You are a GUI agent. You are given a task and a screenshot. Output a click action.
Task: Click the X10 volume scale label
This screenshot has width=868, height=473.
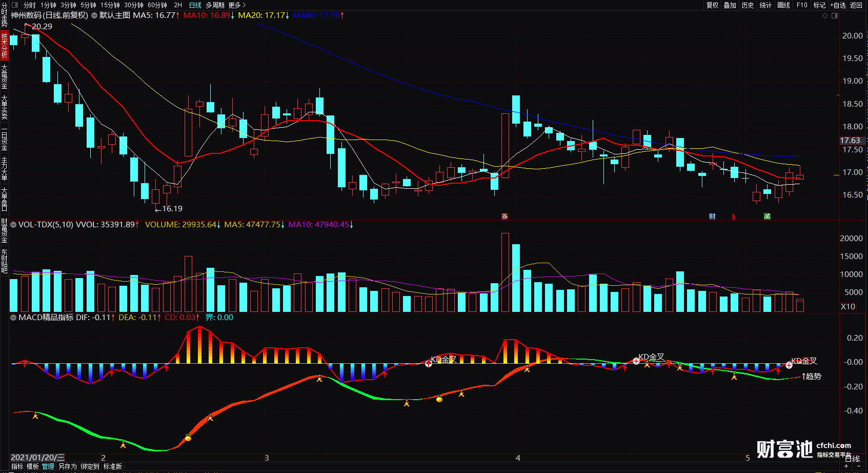click(848, 306)
